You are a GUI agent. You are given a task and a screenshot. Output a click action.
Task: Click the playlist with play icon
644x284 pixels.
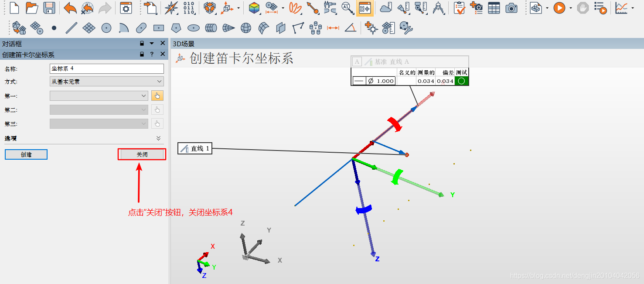600,7
